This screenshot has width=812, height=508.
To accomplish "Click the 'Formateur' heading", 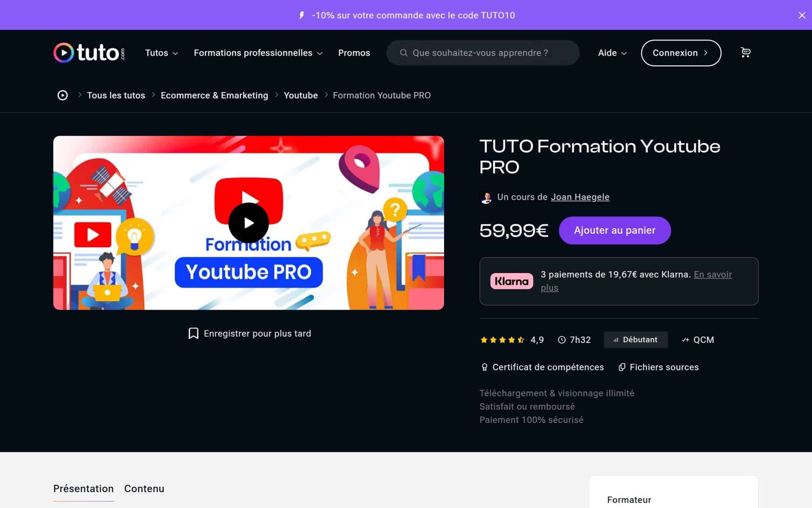I will pyautogui.click(x=629, y=500).
